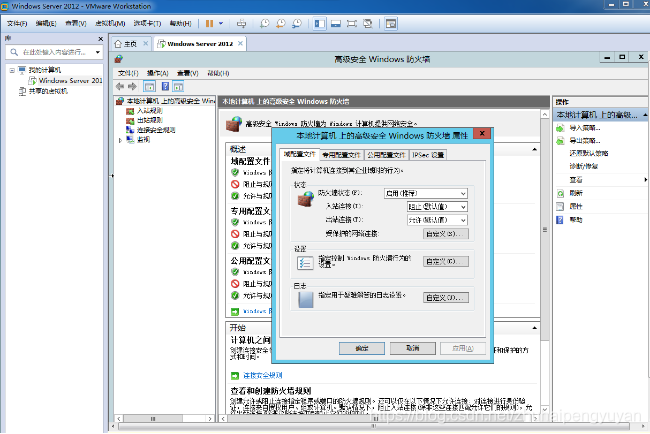Select the 域配置文件 tab

pos(299,154)
